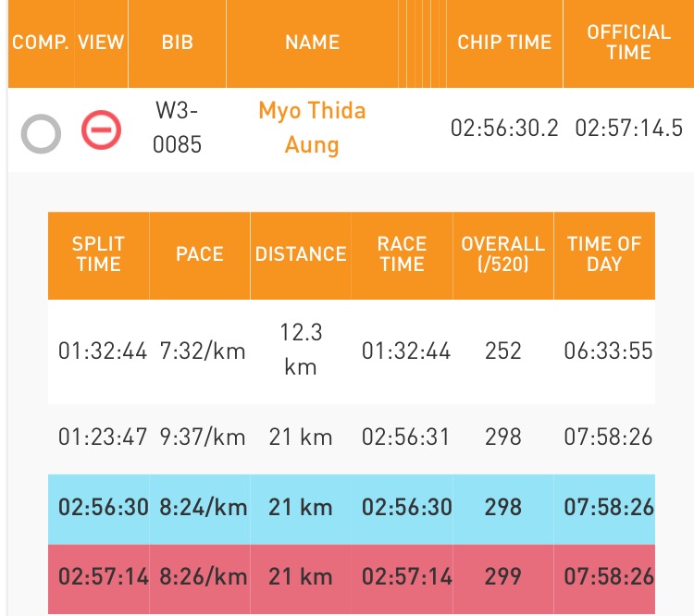Screen dimensions: 694x616
Task: Open Myo Thida Aung runner profile link
Action: click(312, 128)
